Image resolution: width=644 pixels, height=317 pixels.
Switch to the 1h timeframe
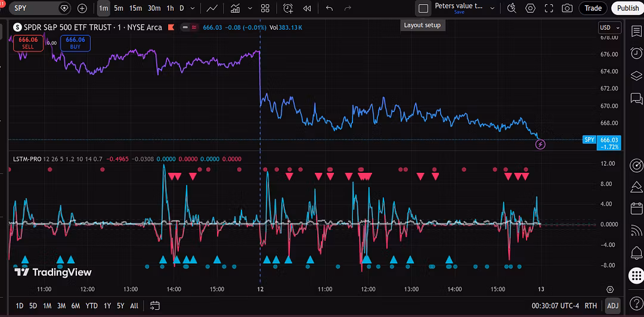coord(170,8)
